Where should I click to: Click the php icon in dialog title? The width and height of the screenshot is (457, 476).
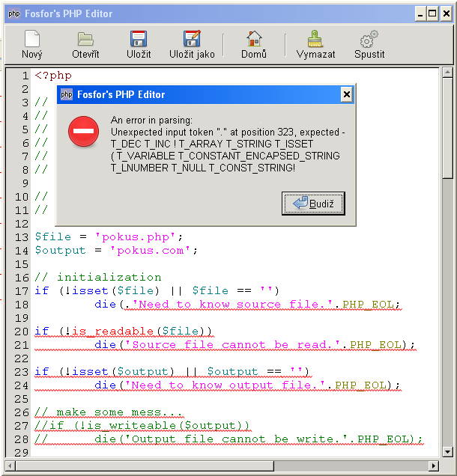(x=67, y=95)
